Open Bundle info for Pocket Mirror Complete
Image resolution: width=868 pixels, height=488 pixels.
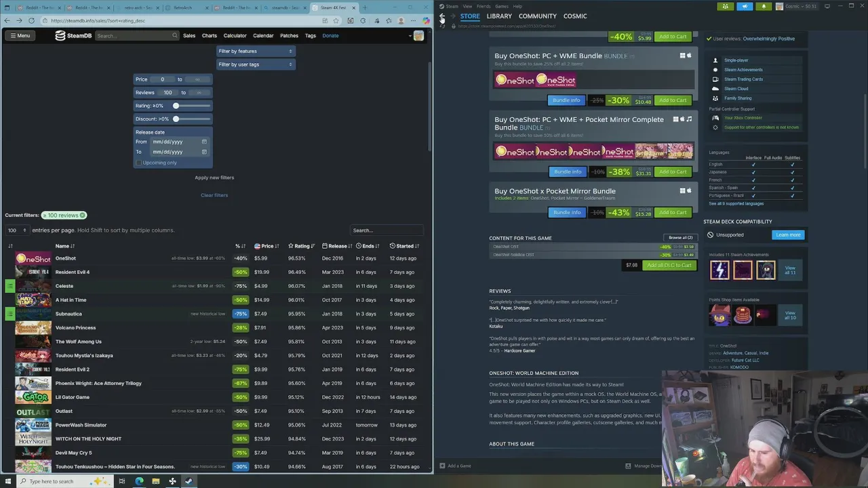[x=568, y=171]
